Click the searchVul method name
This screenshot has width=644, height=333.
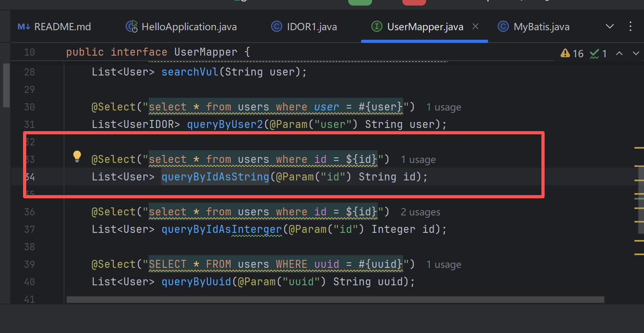[x=190, y=72]
